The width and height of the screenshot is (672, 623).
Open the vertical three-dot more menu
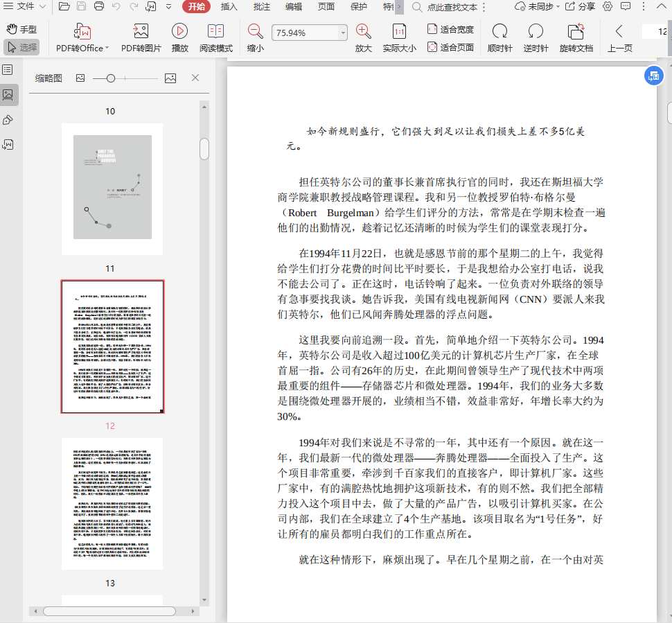644,6
